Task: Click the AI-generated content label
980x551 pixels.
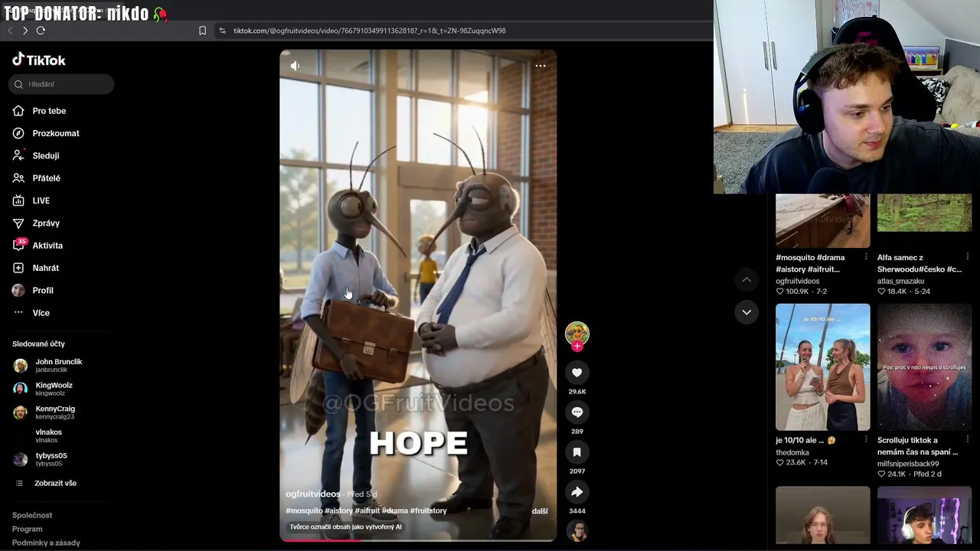Action: (345, 527)
